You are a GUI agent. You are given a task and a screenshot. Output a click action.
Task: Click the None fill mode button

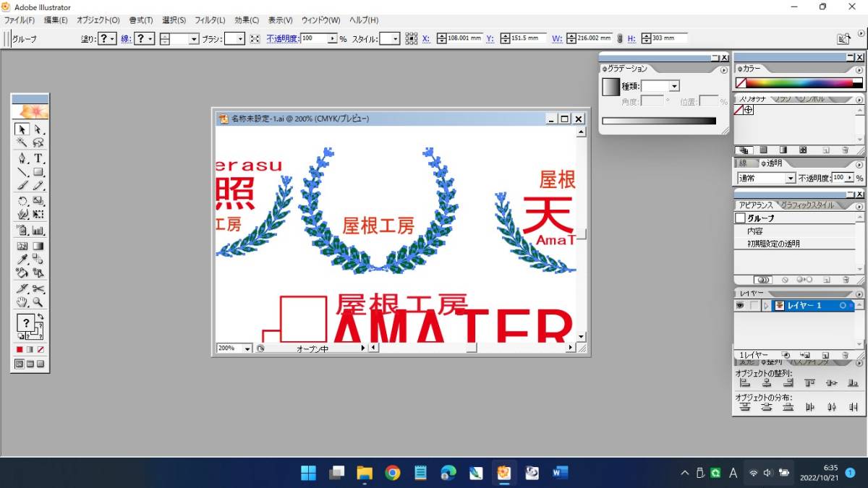click(x=41, y=349)
